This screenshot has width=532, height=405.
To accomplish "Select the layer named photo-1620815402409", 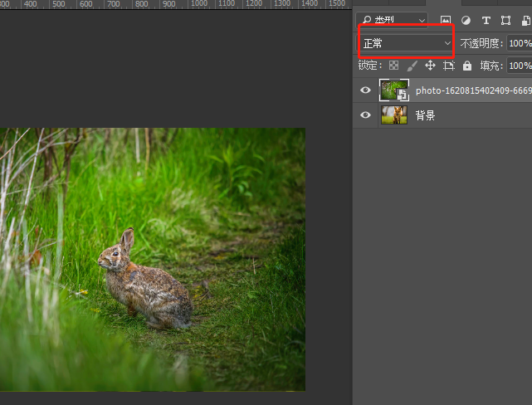I will pyautogui.click(x=474, y=90).
